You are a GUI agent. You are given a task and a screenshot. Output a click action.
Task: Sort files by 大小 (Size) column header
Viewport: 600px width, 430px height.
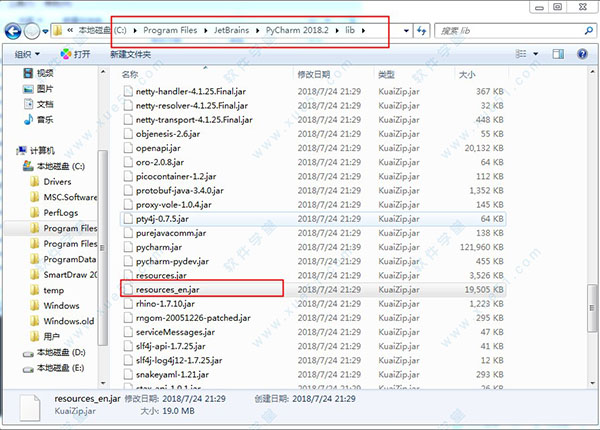pyautogui.click(x=467, y=75)
